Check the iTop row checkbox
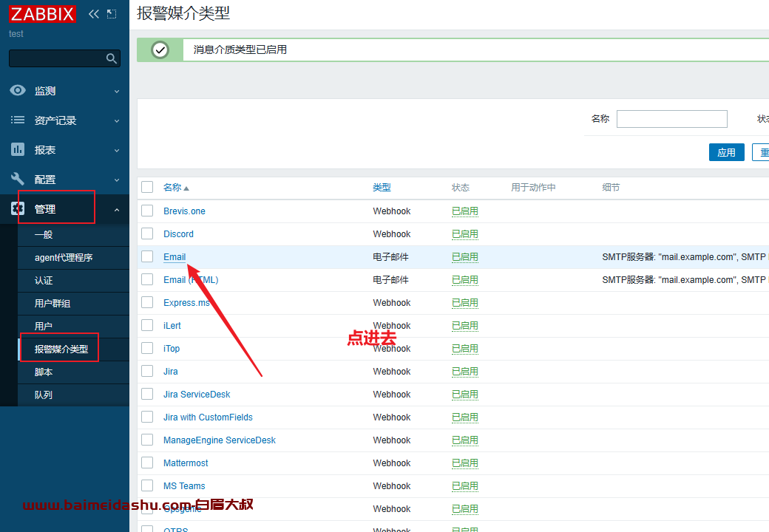Screen dimensions: 769x532 (147, 348)
